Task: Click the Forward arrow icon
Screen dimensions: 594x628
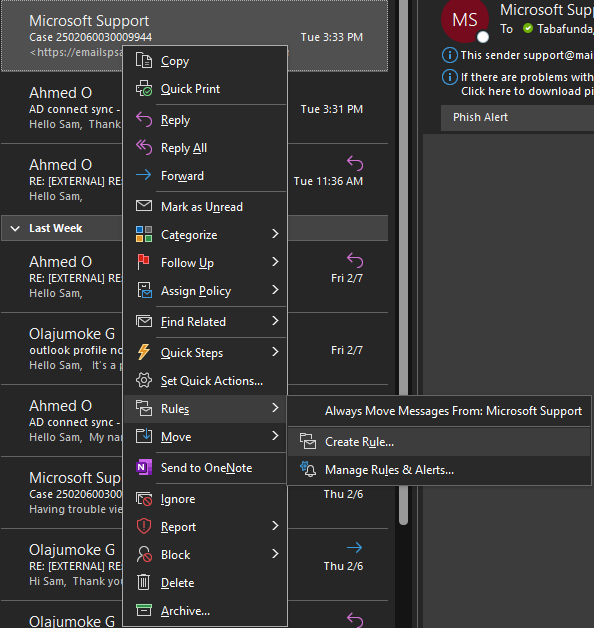Action: click(144, 175)
